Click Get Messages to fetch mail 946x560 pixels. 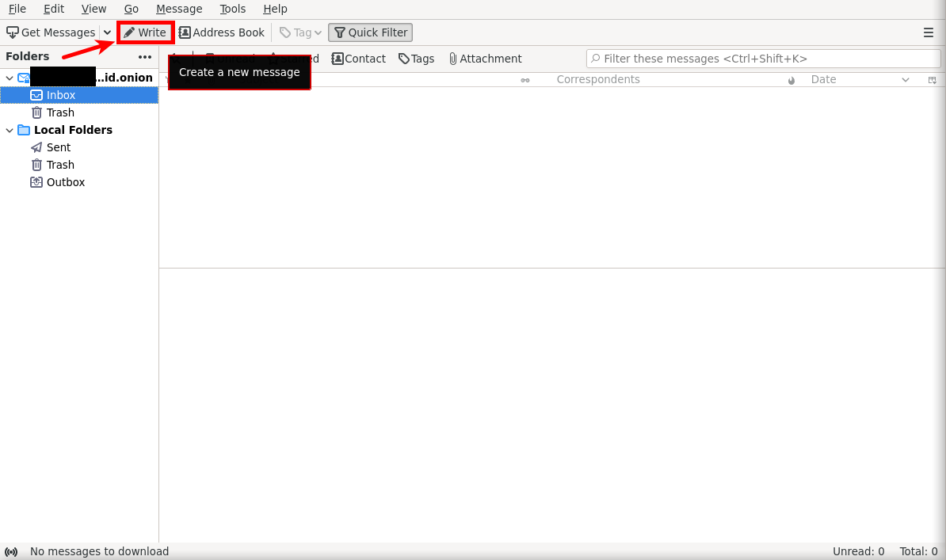(51, 32)
